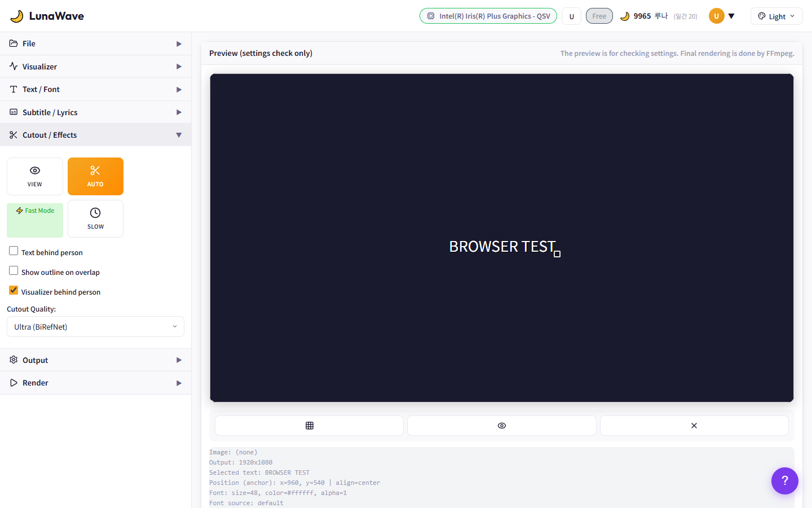Enable Text behind person checkbox
The height and width of the screenshot is (508, 812).
click(14, 251)
